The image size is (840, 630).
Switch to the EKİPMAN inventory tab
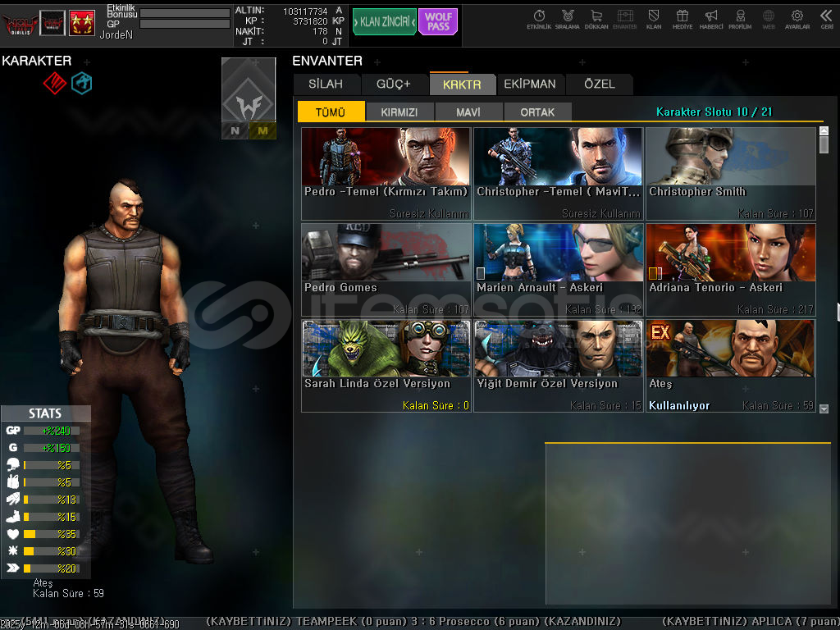pyautogui.click(x=530, y=84)
